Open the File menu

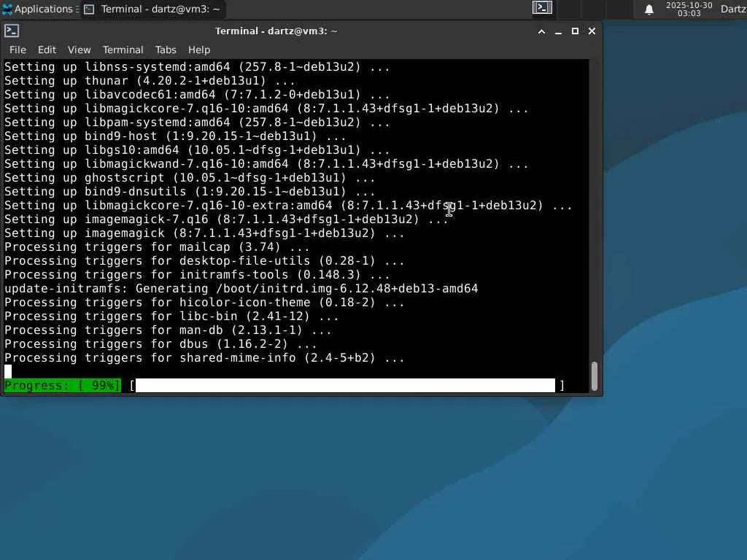[x=18, y=50]
